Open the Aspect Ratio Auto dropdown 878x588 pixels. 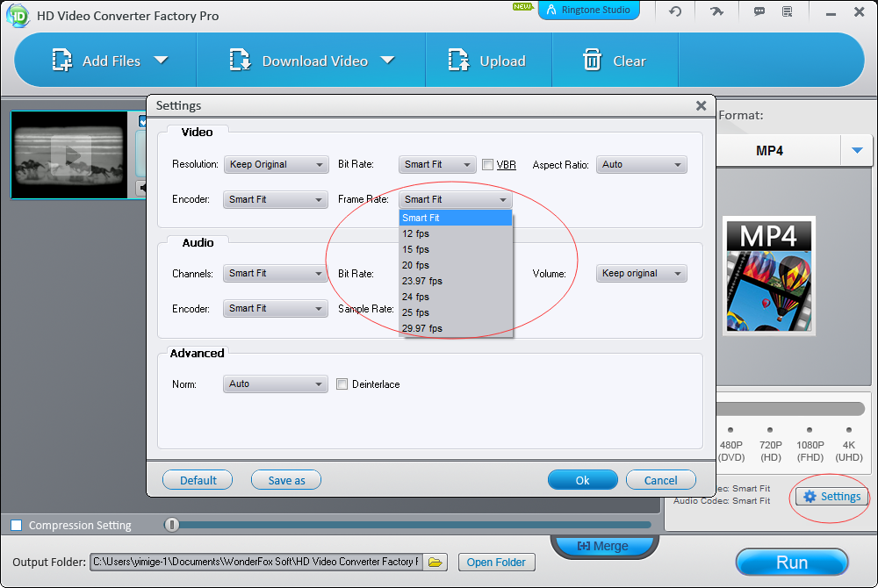[x=641, y=164]
